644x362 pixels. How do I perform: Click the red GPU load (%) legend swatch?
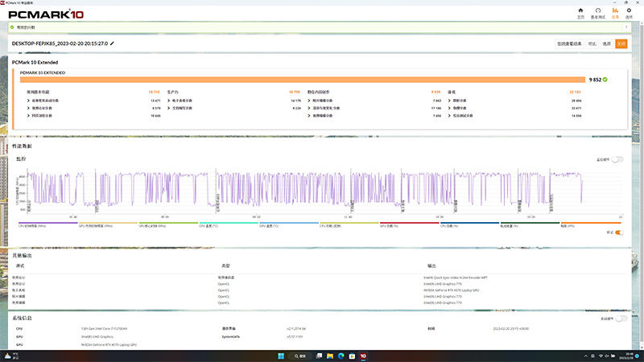point(410,224)
